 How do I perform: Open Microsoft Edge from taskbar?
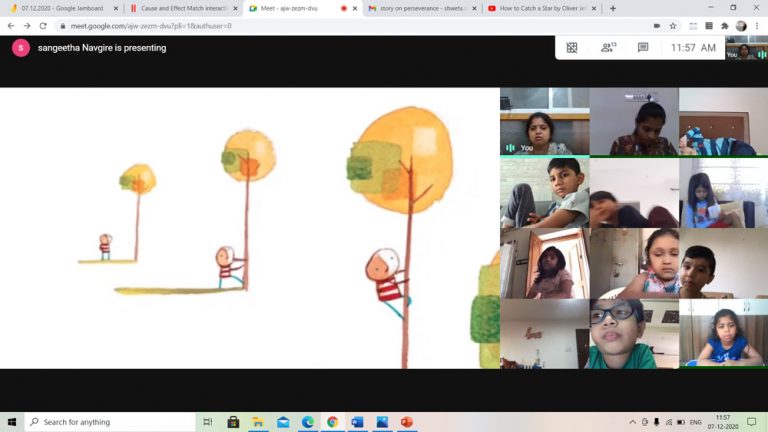click(308, 422)
